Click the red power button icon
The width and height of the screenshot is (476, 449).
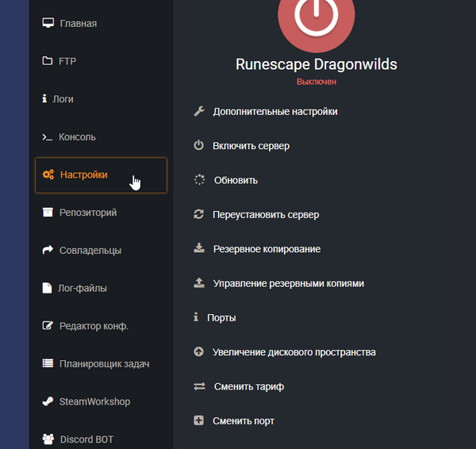click(x=317, y=16)
